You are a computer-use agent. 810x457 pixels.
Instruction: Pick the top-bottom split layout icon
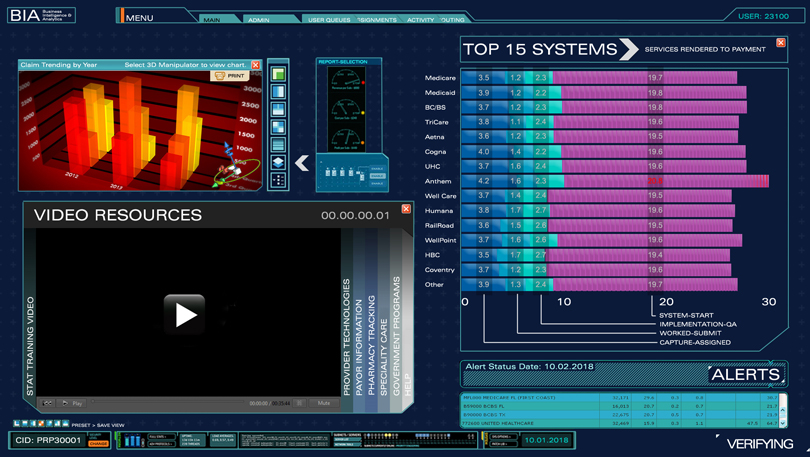click(278, 109)
